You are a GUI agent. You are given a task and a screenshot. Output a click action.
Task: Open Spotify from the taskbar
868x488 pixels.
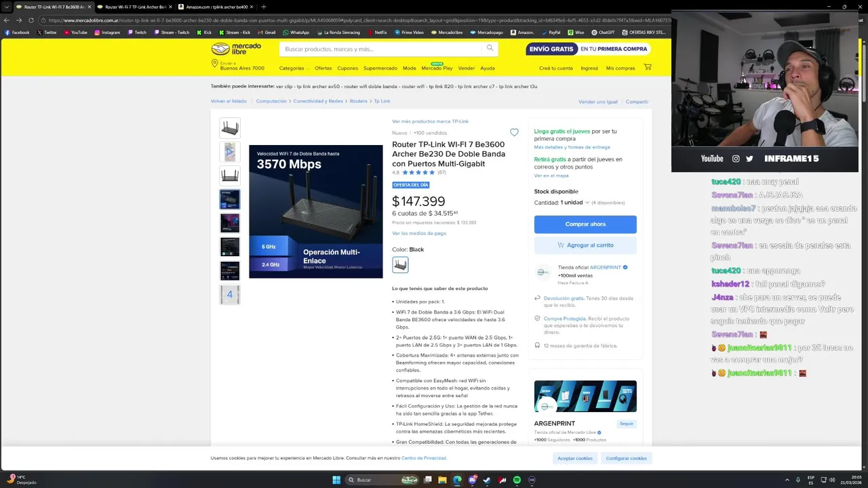click(x=517, y=480)
